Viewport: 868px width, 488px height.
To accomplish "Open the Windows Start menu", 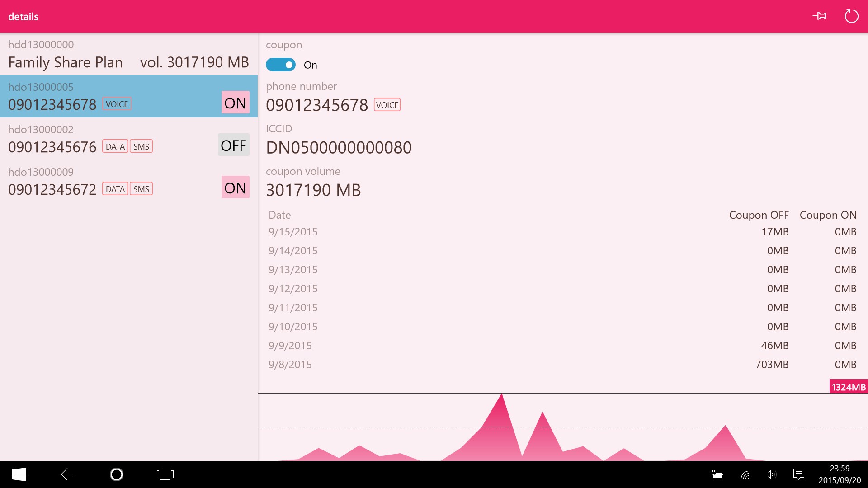I will (x=19, y=474).
